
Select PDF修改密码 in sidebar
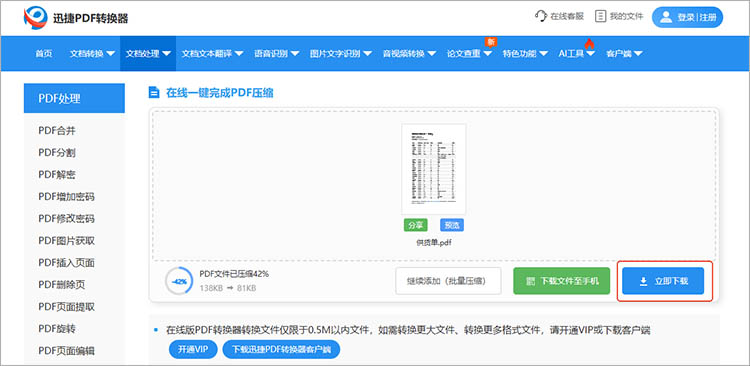(x=66, y=219)
